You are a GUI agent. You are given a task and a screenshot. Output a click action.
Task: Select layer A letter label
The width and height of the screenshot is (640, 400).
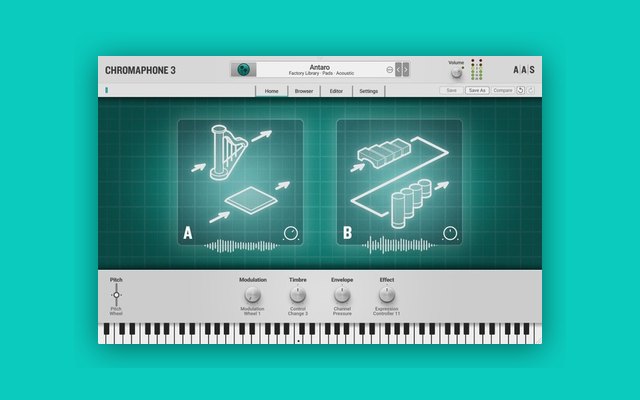pyautogui.click(x=187, y=233)
